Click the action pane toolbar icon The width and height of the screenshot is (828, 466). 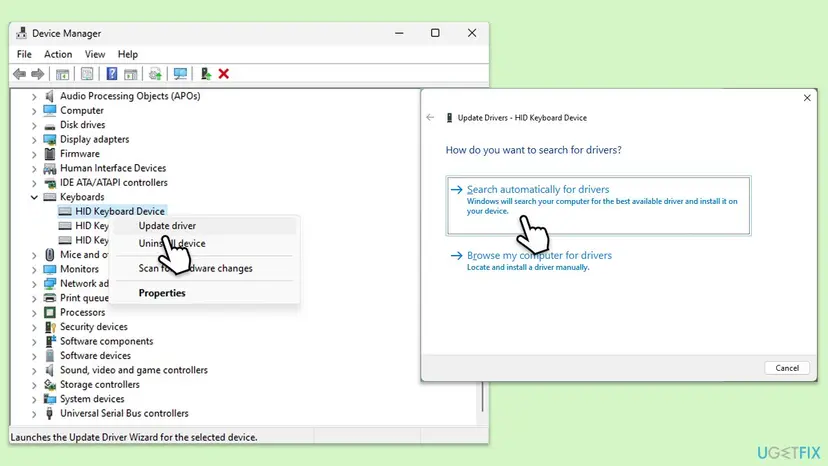[130, 74]
